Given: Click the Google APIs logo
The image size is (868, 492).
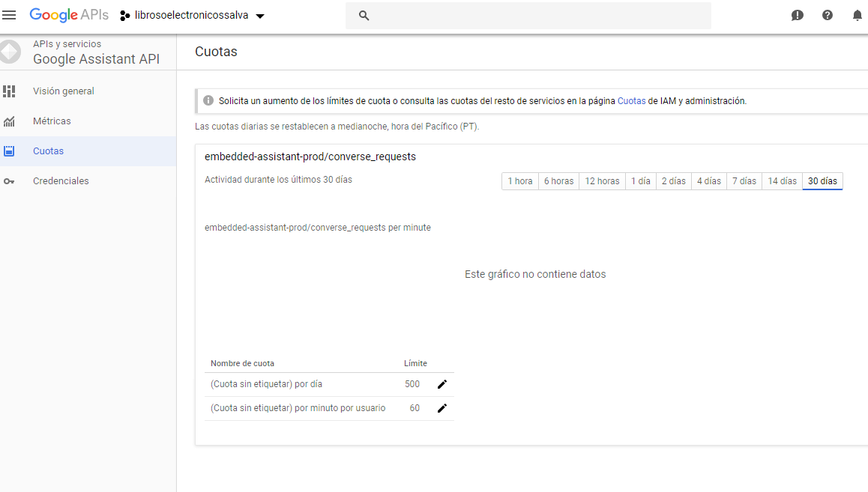Looking at the screenshot, I should coord(69,15).
